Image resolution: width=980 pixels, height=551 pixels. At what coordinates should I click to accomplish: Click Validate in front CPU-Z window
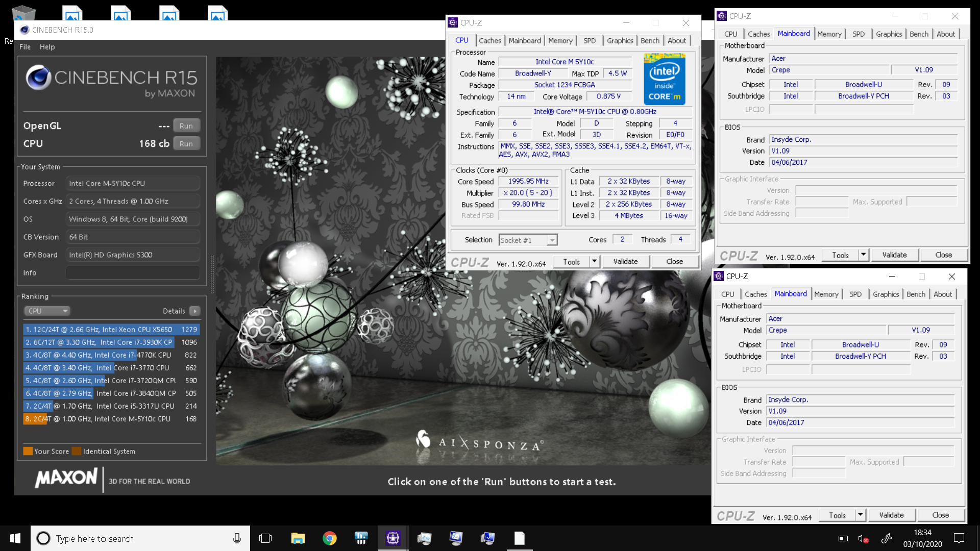(625, 262)
